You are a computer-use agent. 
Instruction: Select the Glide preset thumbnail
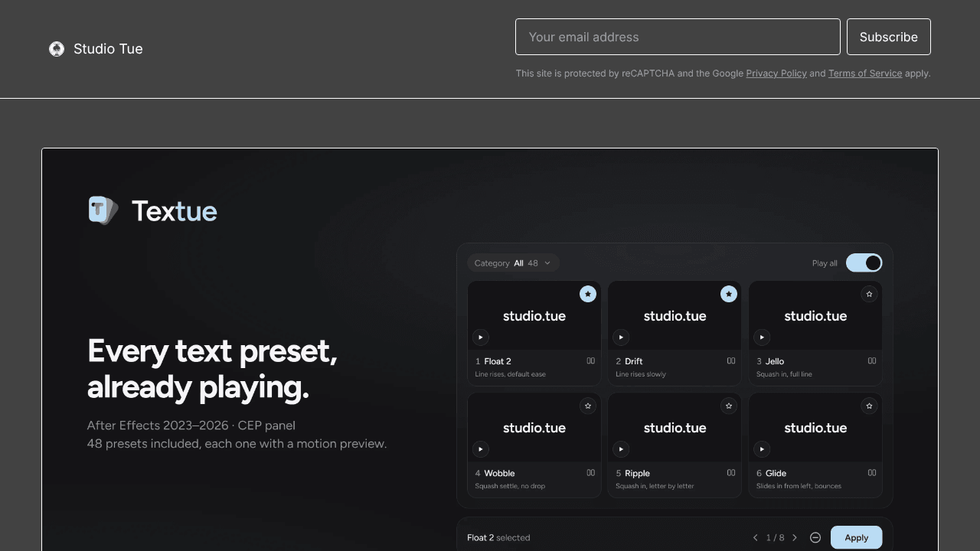tap(815, 427)
